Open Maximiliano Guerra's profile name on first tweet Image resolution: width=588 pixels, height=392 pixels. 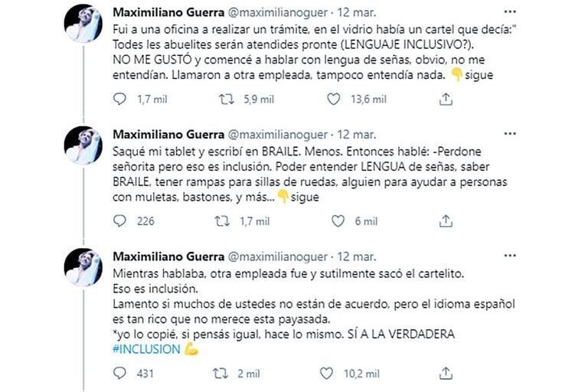tap(168, 12)
